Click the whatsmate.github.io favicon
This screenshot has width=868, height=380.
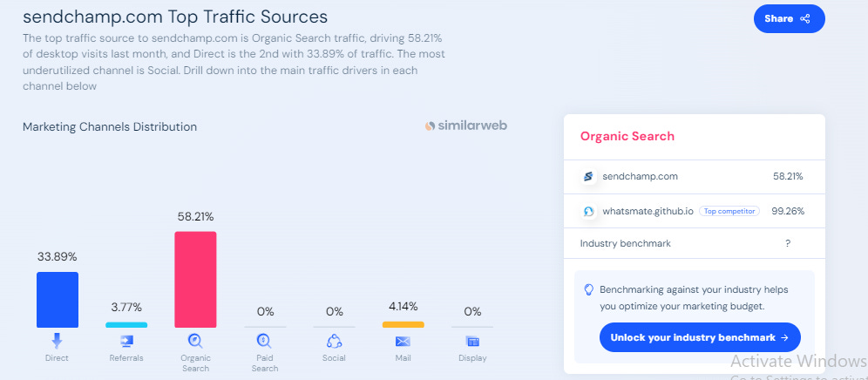(588, 211)
